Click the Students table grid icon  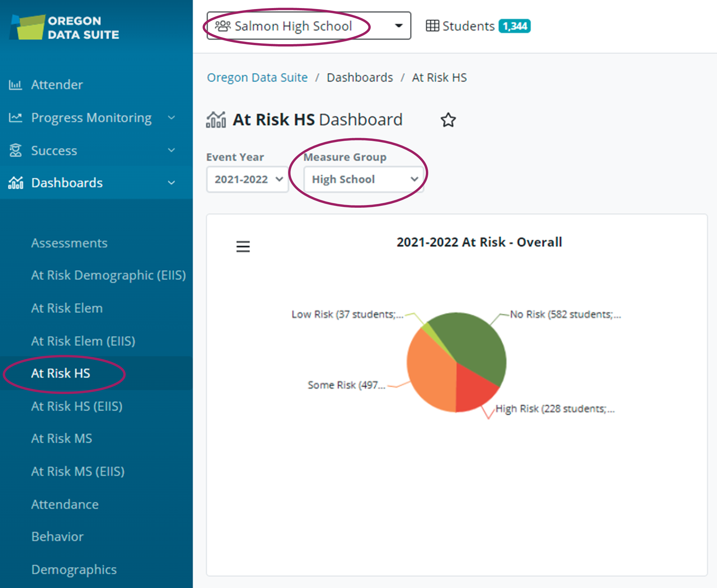click(432, 26)
